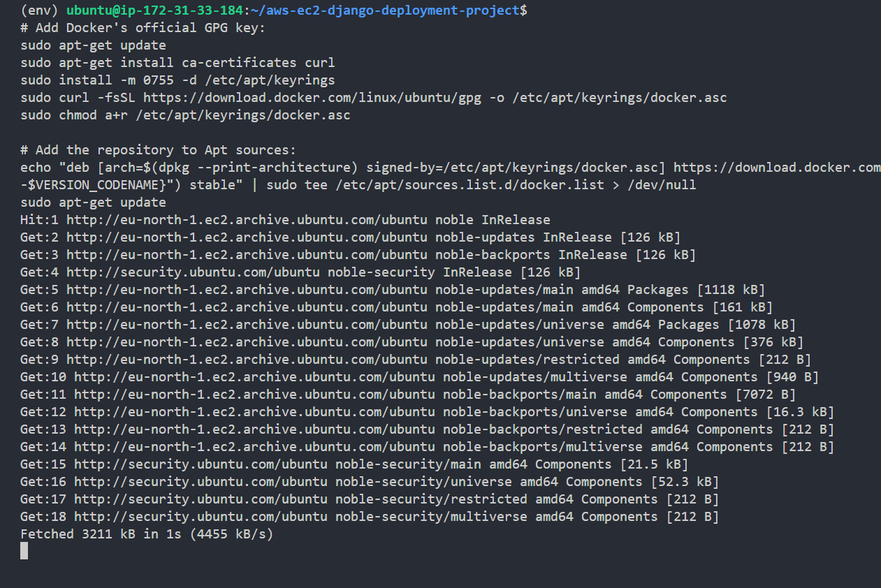This screenshot has width=881, height=588.
Task: Click the "apt-get install ca-certificates curl" line
Action: click(177, 63)
